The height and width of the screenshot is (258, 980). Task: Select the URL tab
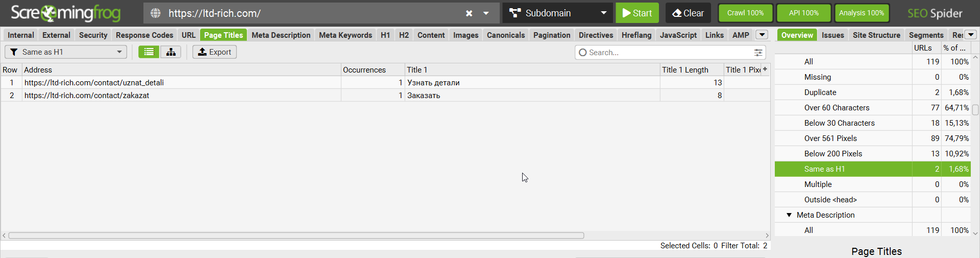(x=188, y=35)
